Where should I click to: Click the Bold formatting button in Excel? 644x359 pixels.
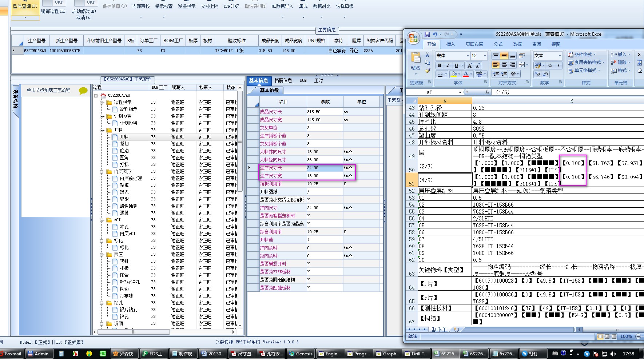tap(440, 65)
